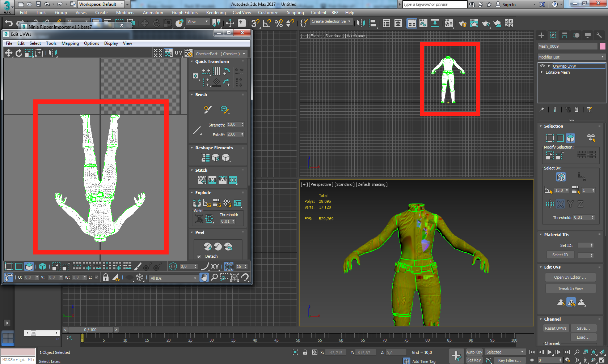The height and width of the screenshot is (364, 608).
Task: Open the Render Setup teapot icon
Action: 463,23
